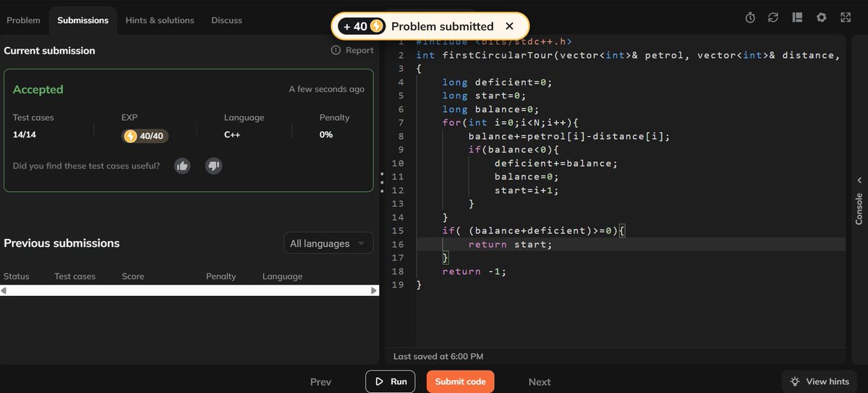Click the scrollbar left arrow
Viewport: 868px width, 393px height.
pos(4,290)
